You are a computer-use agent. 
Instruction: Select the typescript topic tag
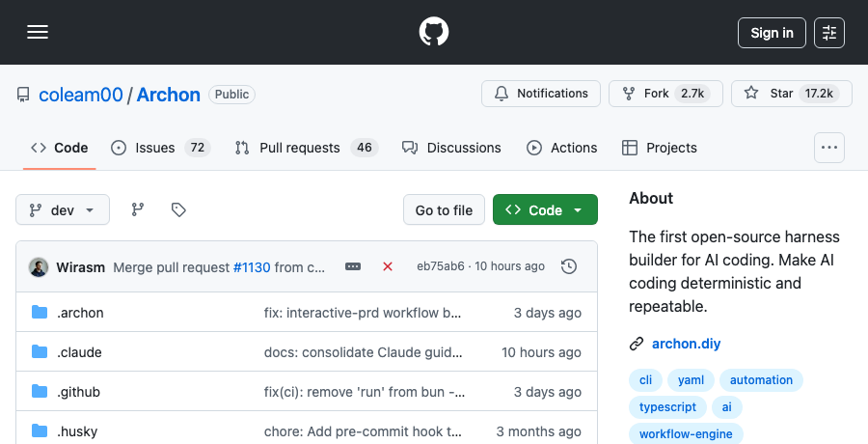pyautogui.click(x=667, y=407)
